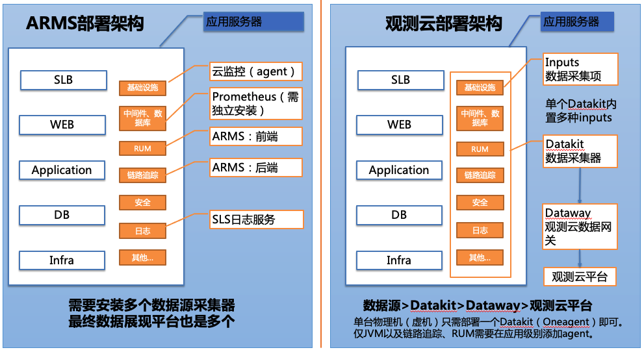Click the Application box in ARMS panel
The width and height of the screenshot is (644, 350).
coord(62,170)
